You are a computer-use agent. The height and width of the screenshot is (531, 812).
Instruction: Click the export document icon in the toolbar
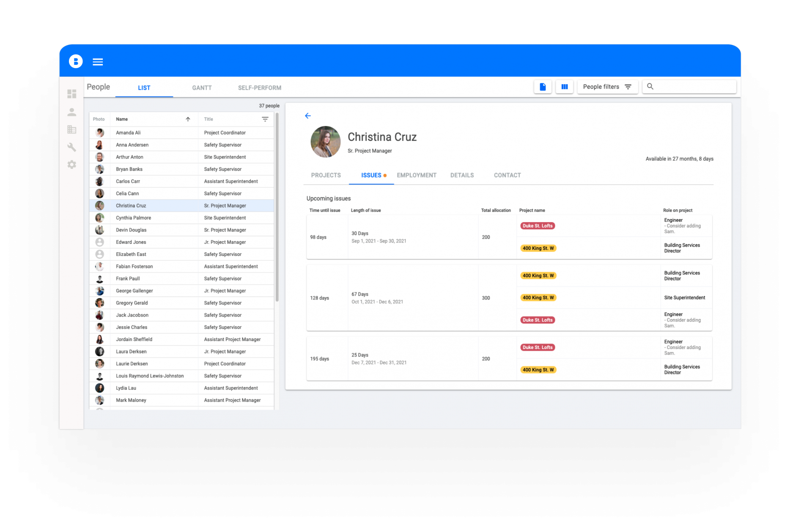pos(543,86)
